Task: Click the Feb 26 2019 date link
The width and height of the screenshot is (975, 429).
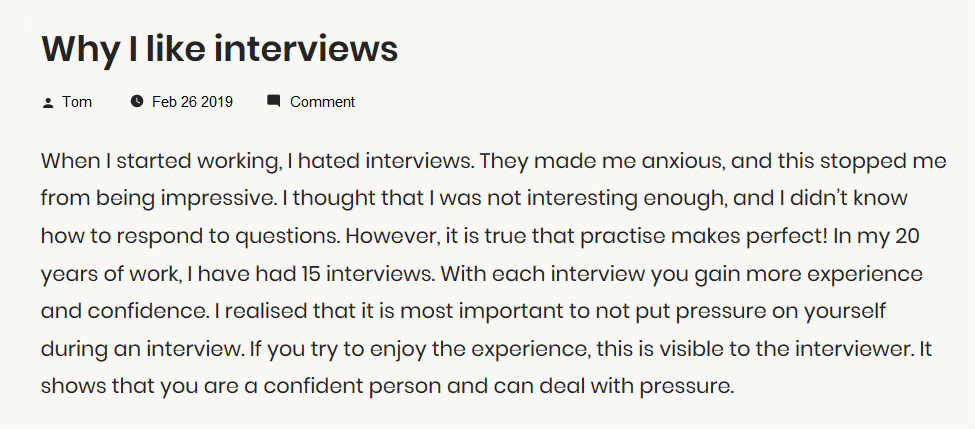Action: click(192, 102)
